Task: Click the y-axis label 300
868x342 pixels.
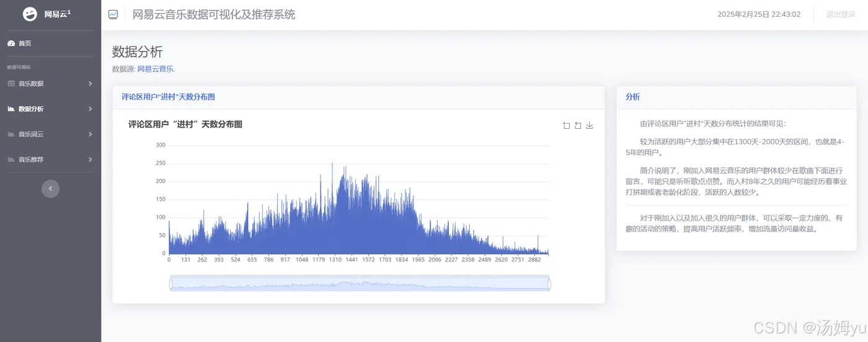Action: point(161,145)
